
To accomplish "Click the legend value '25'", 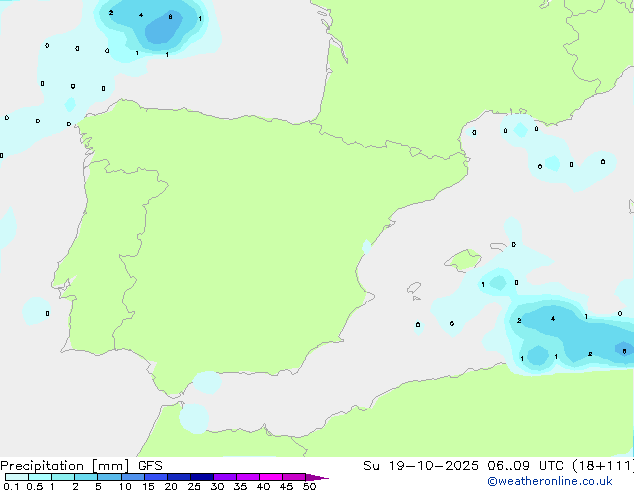I will (194, 486).
